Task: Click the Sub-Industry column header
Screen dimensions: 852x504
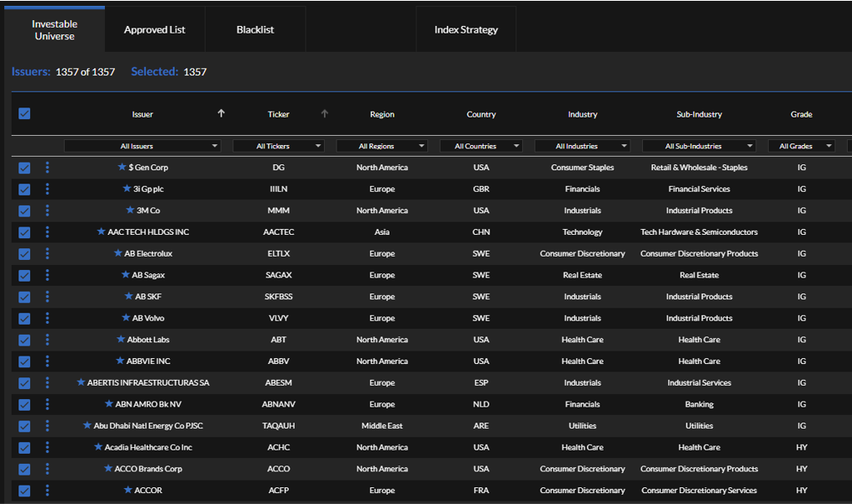Action: tap(699, 114)
